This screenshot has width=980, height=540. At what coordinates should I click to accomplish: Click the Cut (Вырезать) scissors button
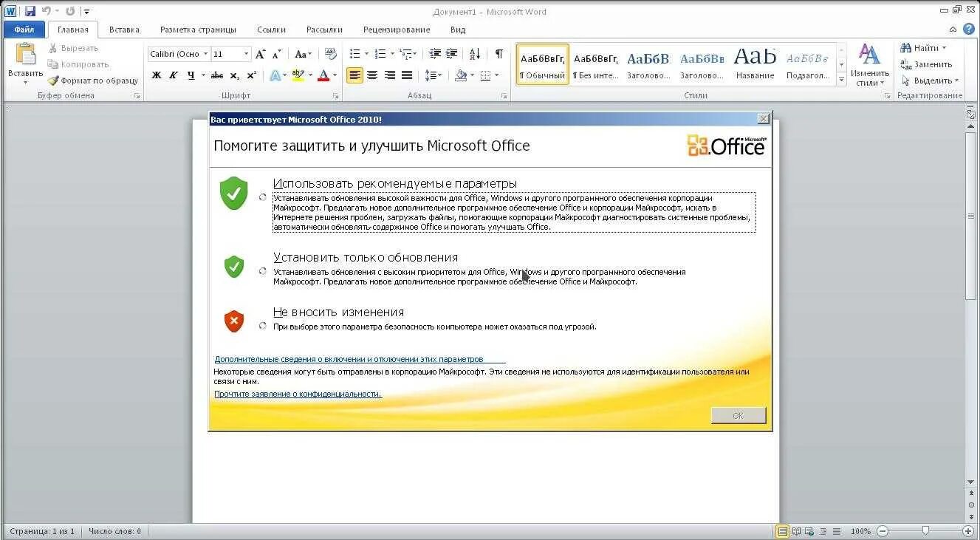click(x=73, y=48)
